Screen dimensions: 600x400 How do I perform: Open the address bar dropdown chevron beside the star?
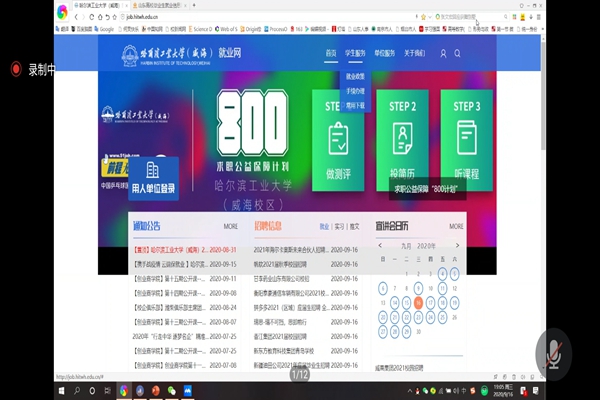point(430,17)
